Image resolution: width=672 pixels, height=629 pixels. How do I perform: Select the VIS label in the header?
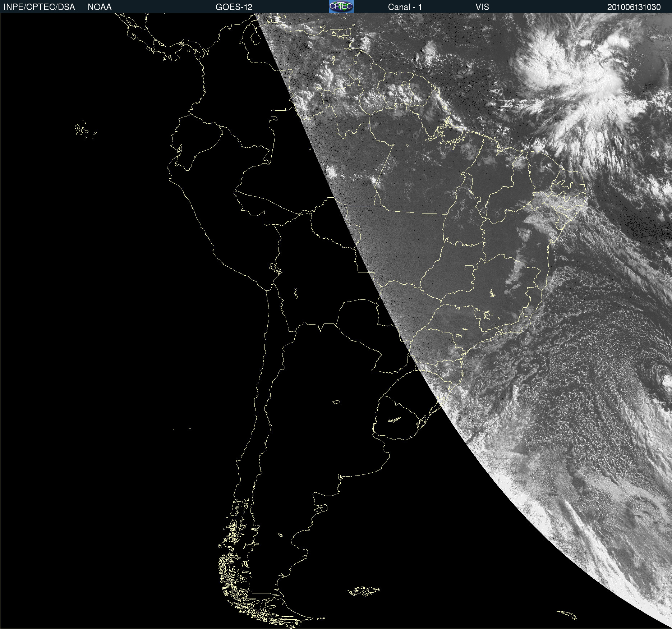tap(482, 7)
